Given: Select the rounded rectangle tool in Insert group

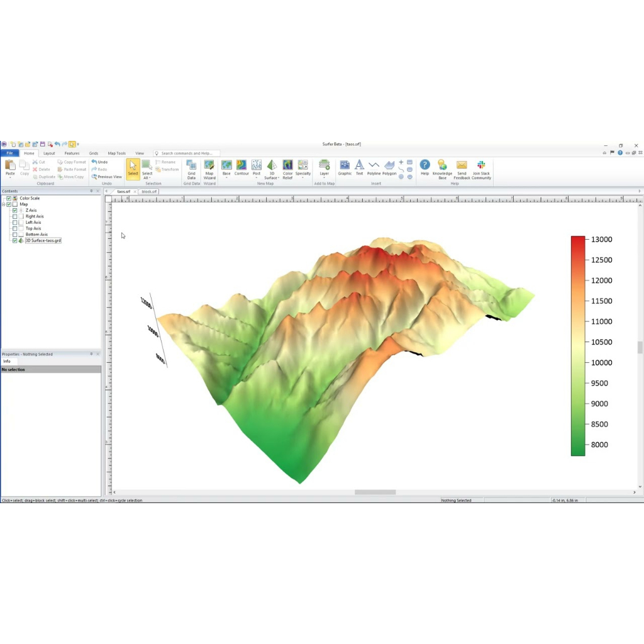Looking at the screenshot, I should pyautogui.click(x=409, y=170).
